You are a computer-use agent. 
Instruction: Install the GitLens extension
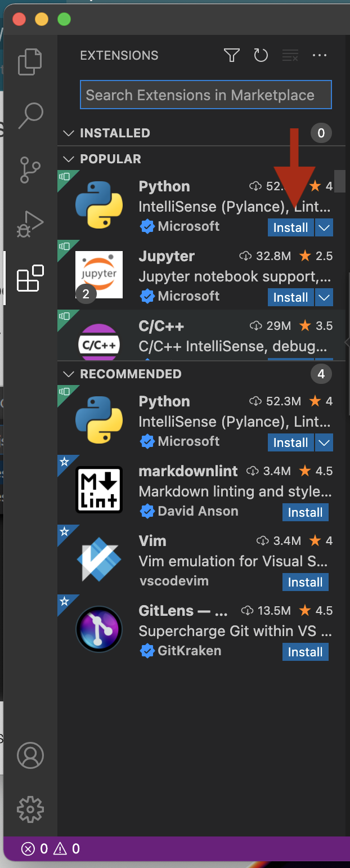pos(306,652)
